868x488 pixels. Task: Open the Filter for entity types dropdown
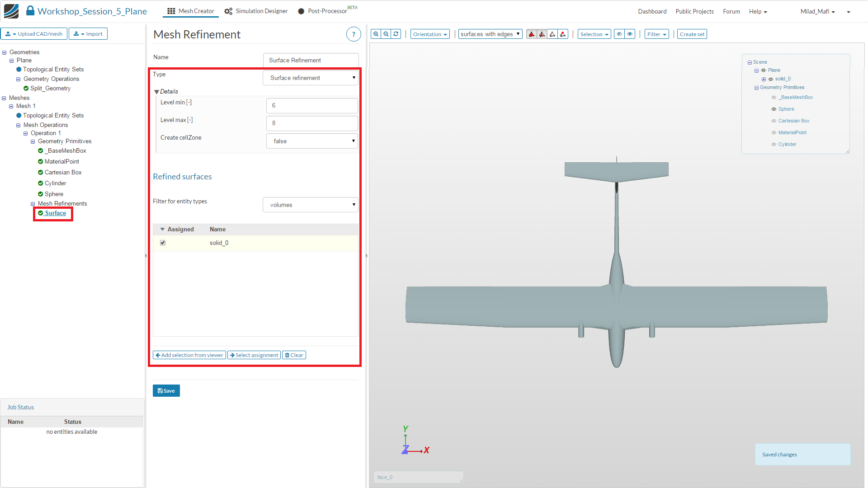point(311,205)
